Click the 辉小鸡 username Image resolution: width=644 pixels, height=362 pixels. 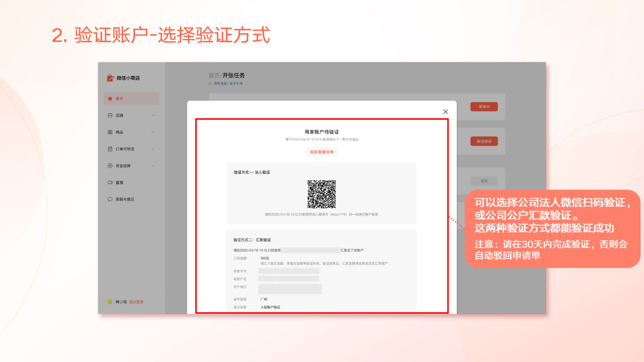(121, 302)
